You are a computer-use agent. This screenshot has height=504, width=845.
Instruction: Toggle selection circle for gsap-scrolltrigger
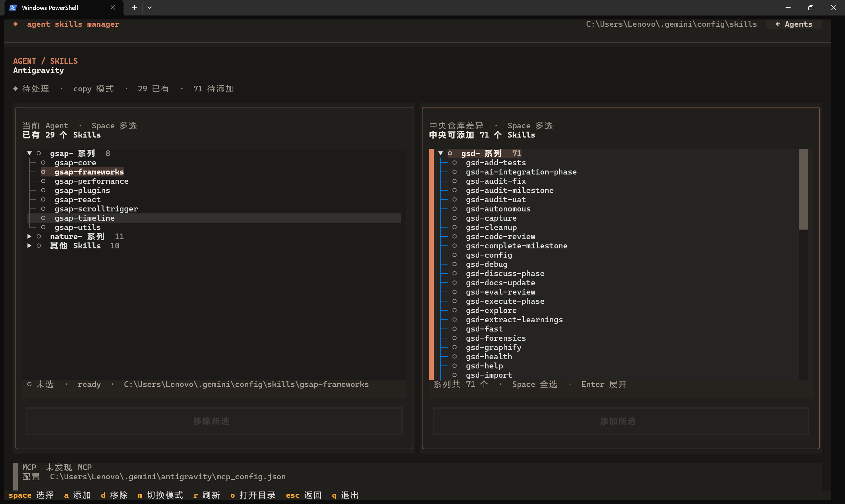pyautogui.click(x=43, y=209)
